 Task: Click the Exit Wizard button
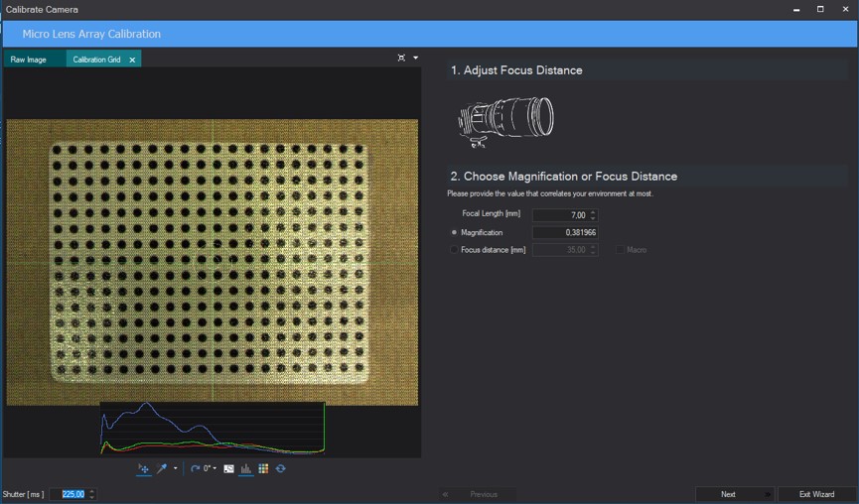[x=817, y=494]
